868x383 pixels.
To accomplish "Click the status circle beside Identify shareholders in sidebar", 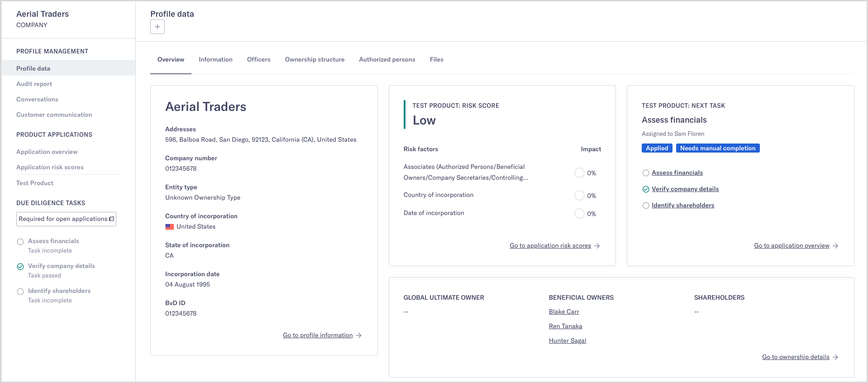I will (x=20, y=292).
